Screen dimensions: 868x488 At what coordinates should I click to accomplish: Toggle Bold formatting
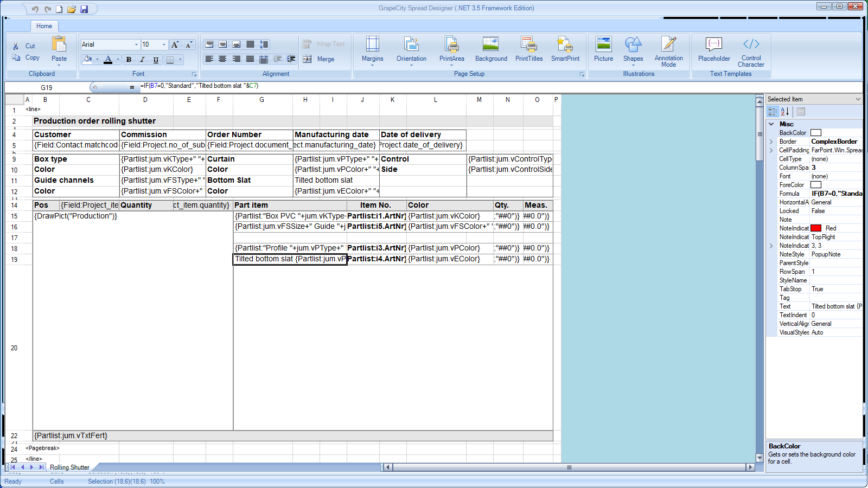129,60
